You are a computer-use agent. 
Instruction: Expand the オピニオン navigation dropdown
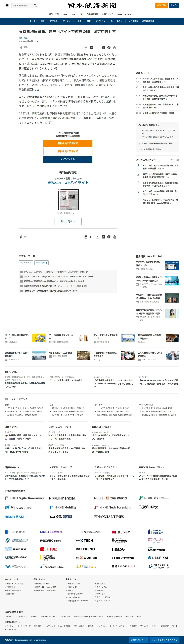[102, 21]
